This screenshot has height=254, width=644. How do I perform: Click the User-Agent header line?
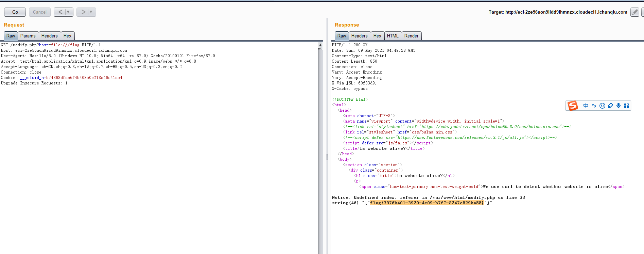pyautogui.click(x=108, y=56)
